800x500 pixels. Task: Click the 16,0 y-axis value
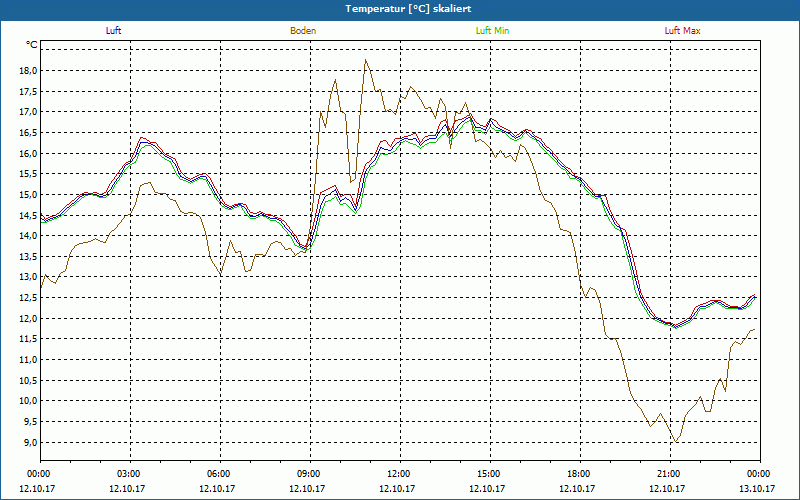29,153
